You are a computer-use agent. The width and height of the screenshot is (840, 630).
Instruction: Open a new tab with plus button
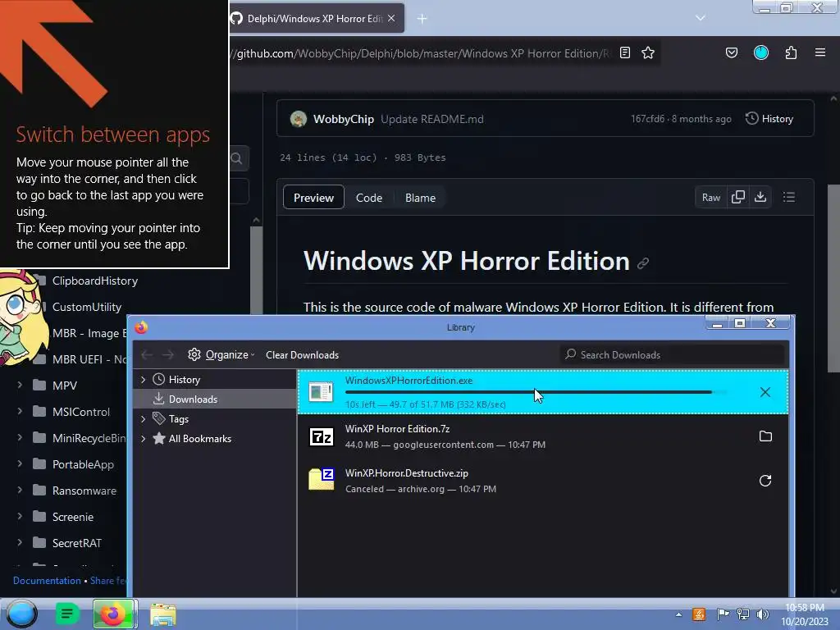422,19
